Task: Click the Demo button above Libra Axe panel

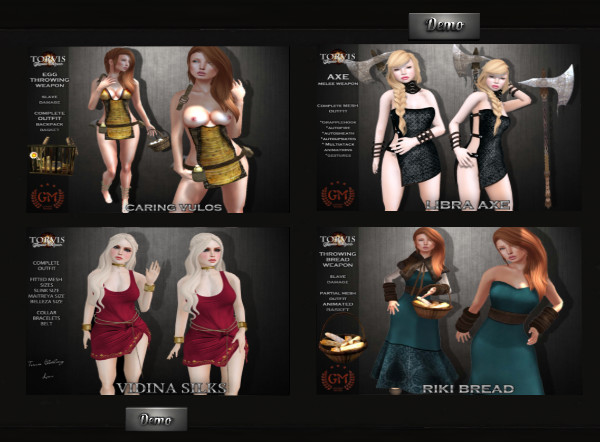Action: tap(444, 26)
